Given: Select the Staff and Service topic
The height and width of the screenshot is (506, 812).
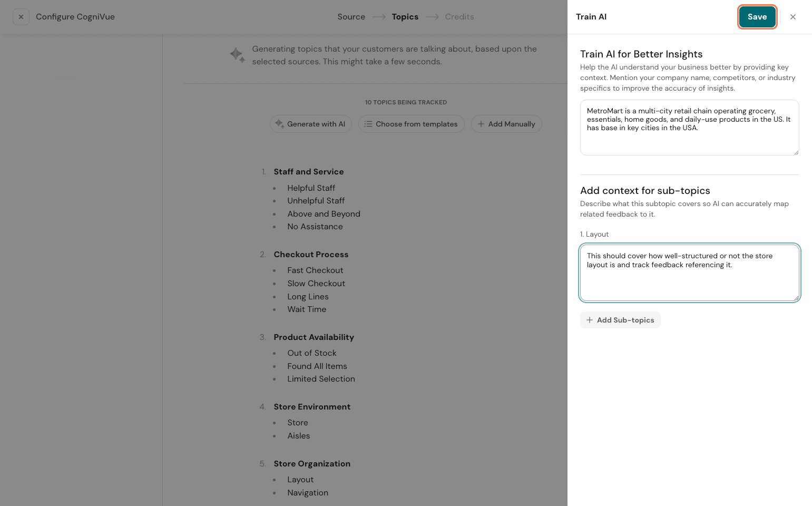Looking at the screenshot, I should coord(308,172).
